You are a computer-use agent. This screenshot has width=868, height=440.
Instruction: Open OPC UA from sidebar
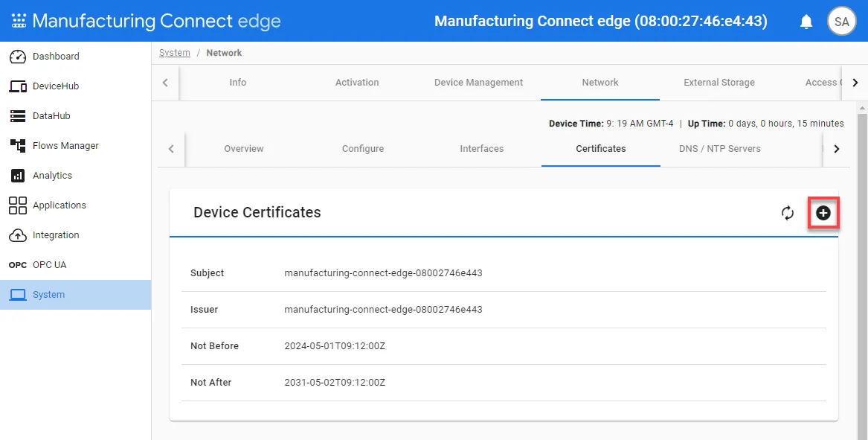pyautogui.click(x=75, y=265)
